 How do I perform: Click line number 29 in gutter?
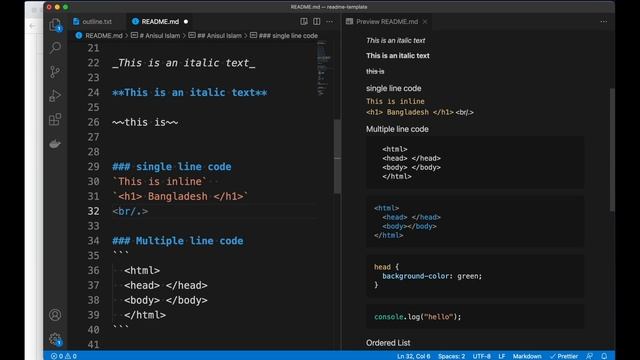[x=93, y=167]
